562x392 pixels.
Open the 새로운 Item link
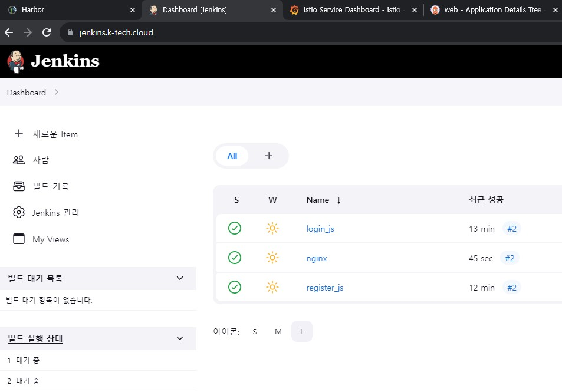point(55,134)
